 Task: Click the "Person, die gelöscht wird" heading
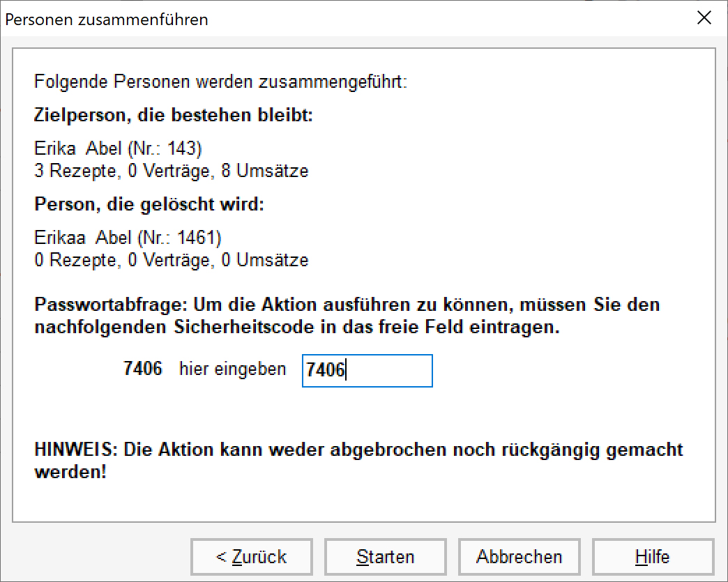click(x=150, y=205)
